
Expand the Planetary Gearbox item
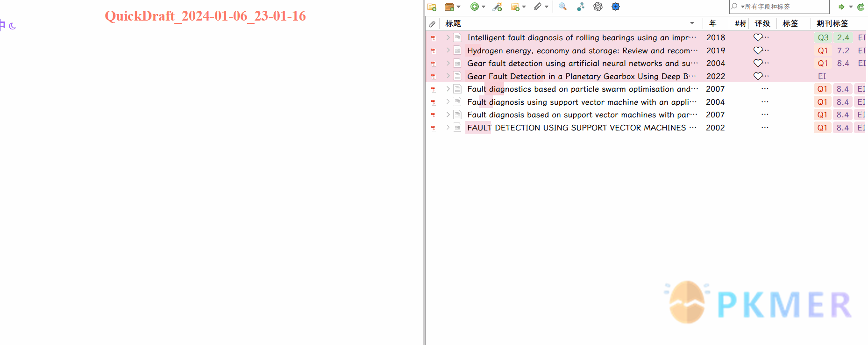tap(448, 76)
